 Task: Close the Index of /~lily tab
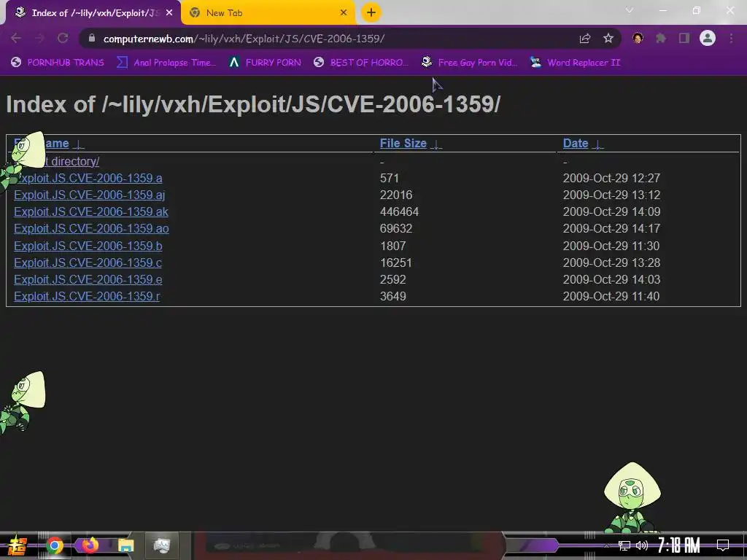tap(169, 13)
